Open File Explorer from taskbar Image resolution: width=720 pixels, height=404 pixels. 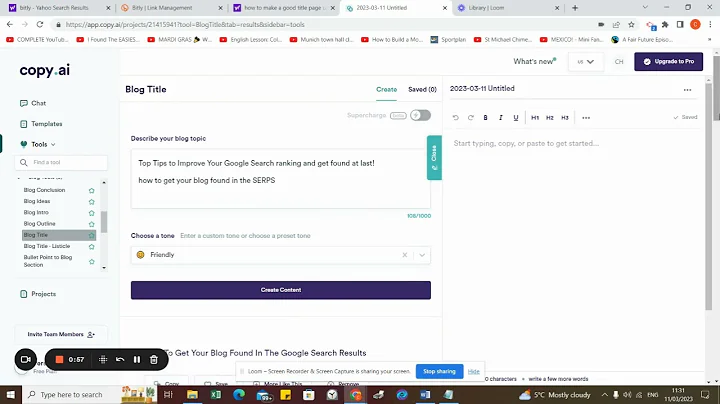pyautogui.click(x=192, y=395)
